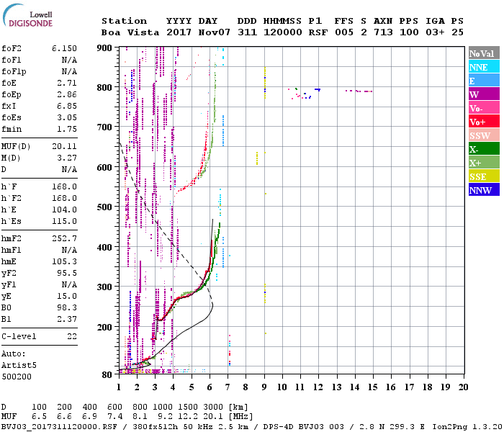
Task: Click the h`Es value 115.0
Action: coord(64,221)
